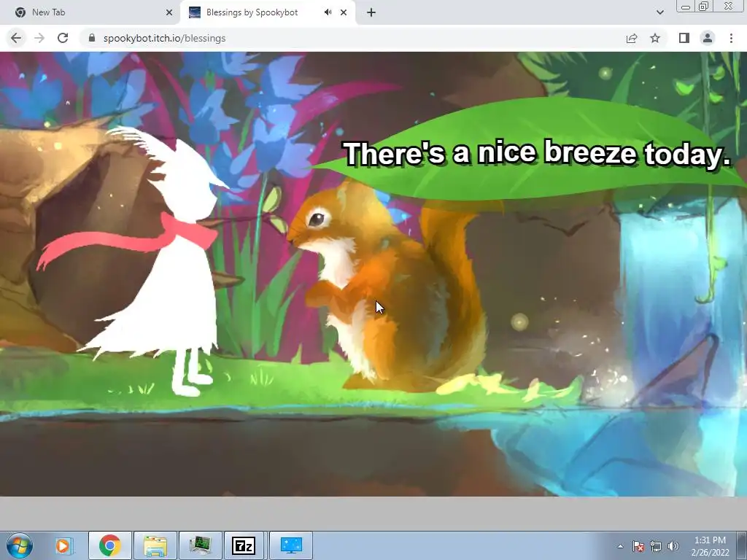The image size is (747, 560).
Task: Close the Blessings by Spookybot tab
Action: click(344, 12)
